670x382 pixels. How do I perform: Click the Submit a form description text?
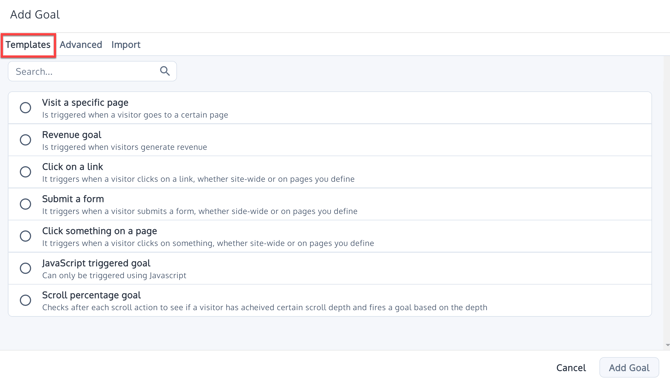coord(200,211)
